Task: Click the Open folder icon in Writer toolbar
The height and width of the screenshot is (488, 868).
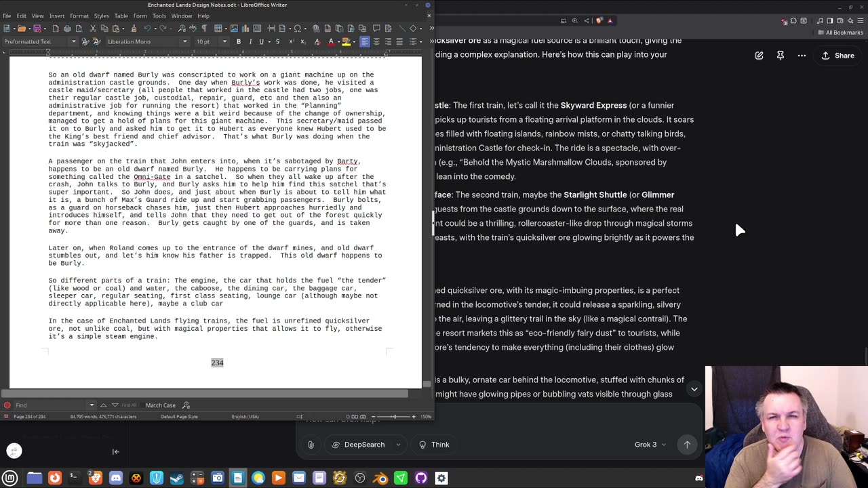Action: click(22, 28)
